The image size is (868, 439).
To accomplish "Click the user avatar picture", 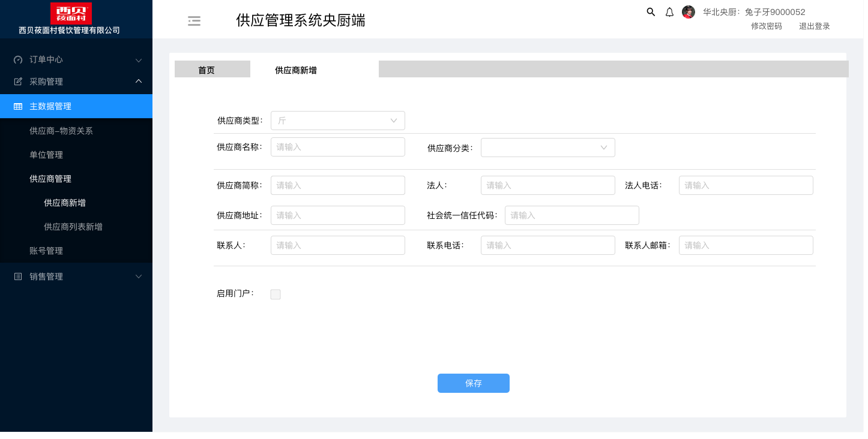I will point(689,12).
